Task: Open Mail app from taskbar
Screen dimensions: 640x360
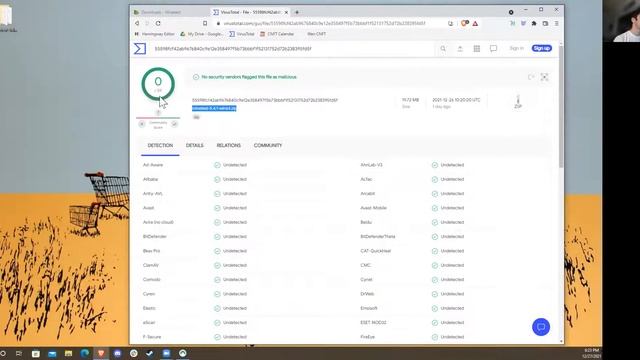Action: (x=52, y=353)
